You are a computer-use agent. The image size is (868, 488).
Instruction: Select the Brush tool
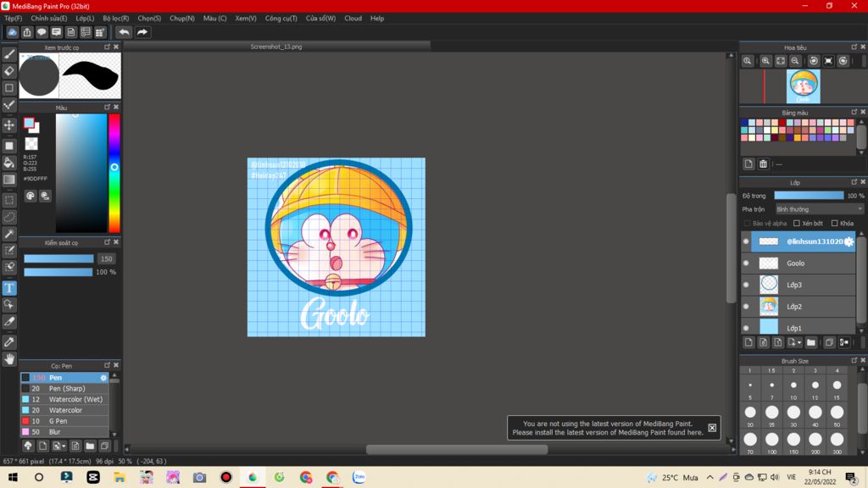click(x=9, y=54)
